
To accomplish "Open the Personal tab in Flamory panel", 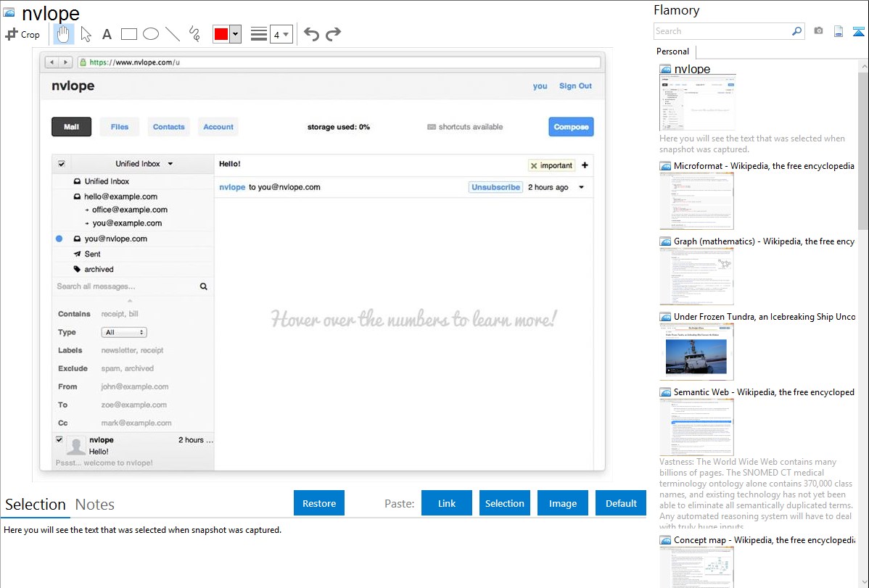I will 672,51.
